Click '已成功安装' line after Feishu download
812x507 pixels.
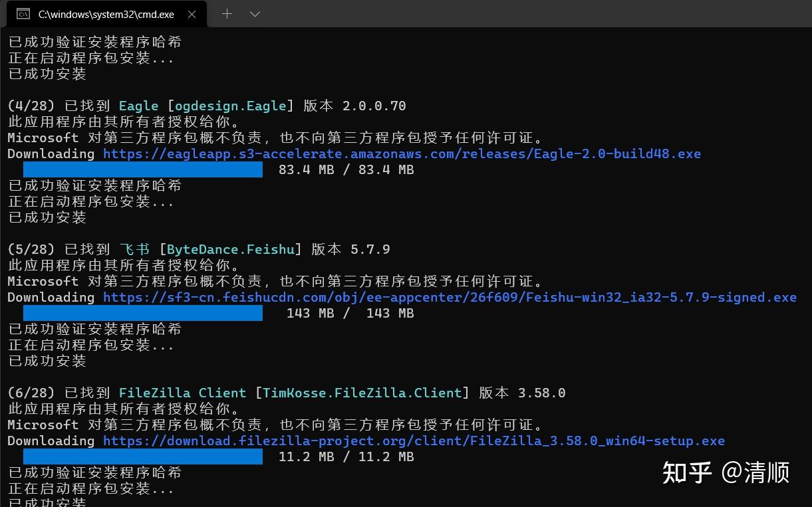point(47,361)
